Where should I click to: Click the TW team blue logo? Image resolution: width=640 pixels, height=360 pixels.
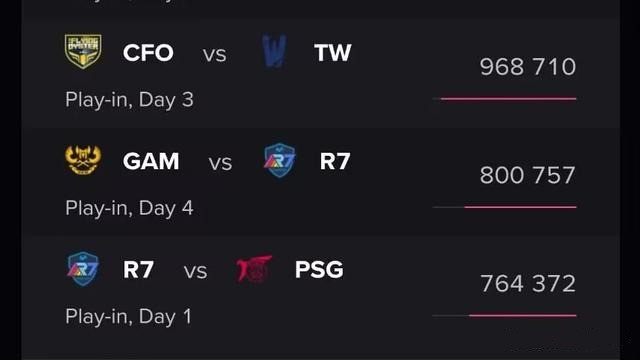274,51
